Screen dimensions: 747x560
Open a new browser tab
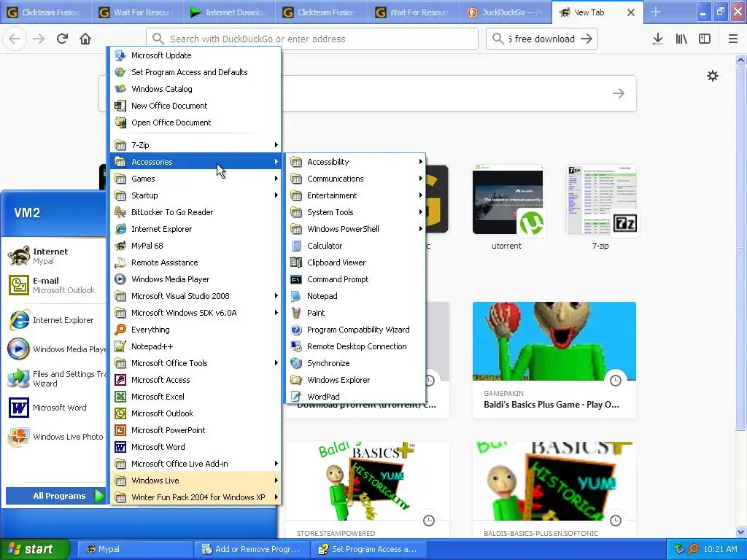tap(656, 12)
